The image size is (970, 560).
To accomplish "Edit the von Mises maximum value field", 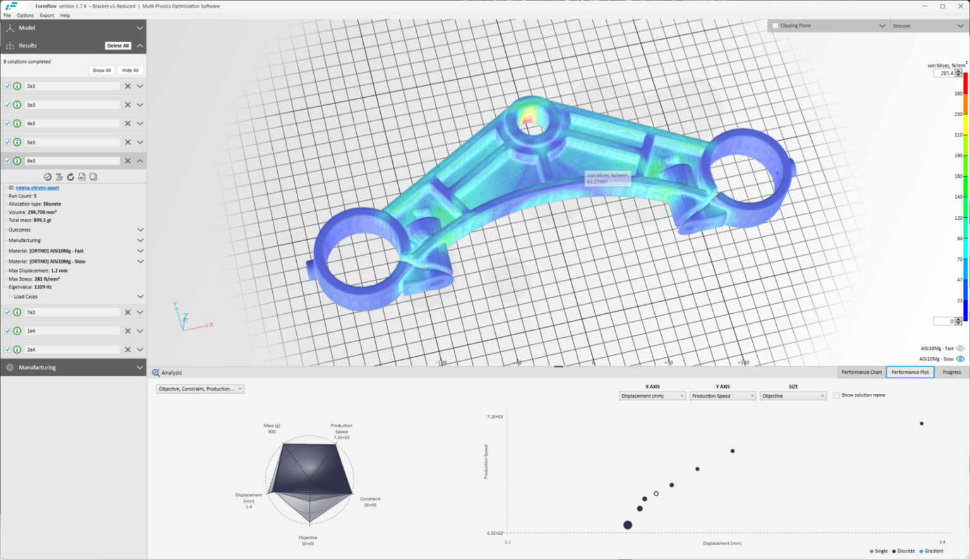I will tap(945, 73).
